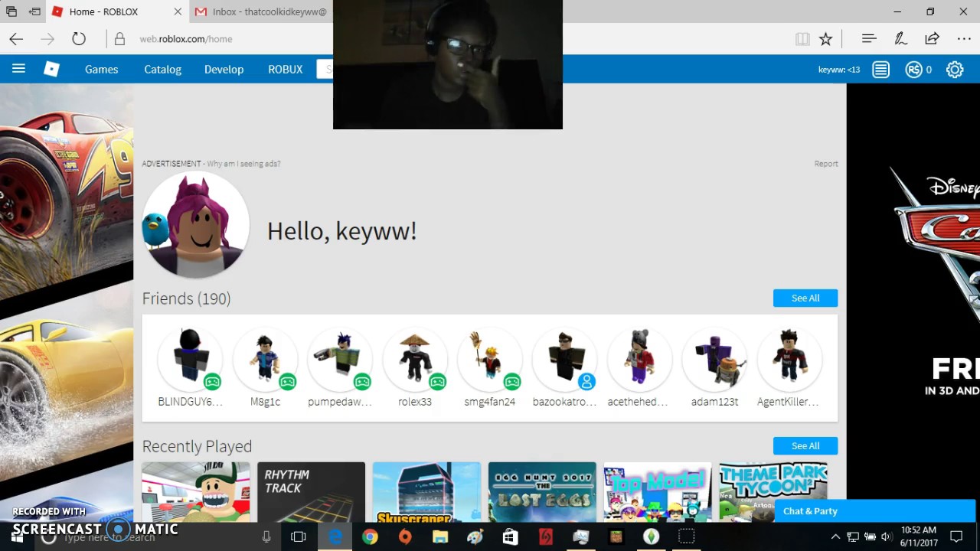Open Google Chrome from taskbar
The width and height of the screenshot is (980, 551).
tap(370, 537)
